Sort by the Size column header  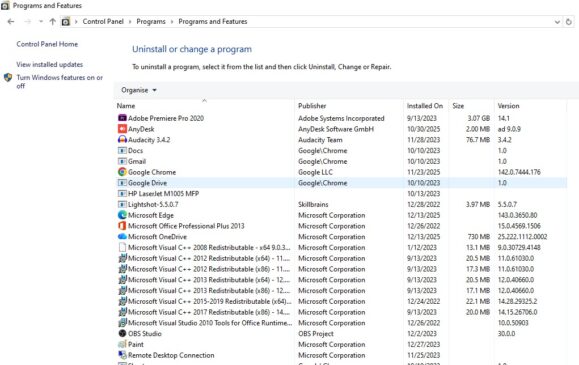click(x=471, y=106)
